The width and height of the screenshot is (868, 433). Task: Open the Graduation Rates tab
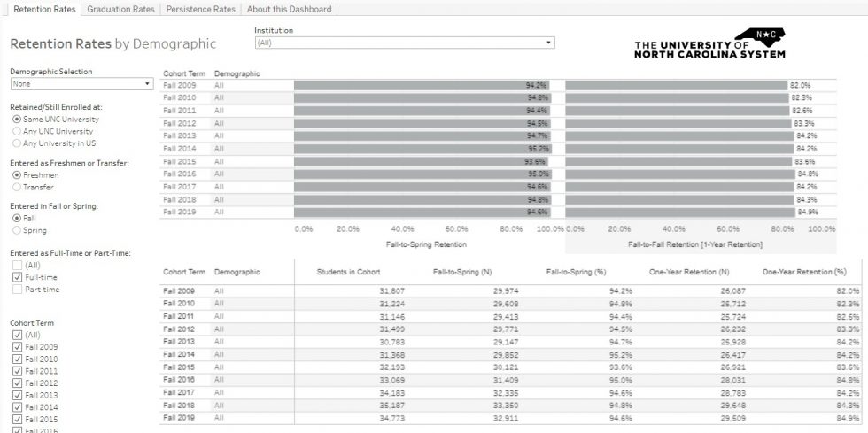(120, 9)
